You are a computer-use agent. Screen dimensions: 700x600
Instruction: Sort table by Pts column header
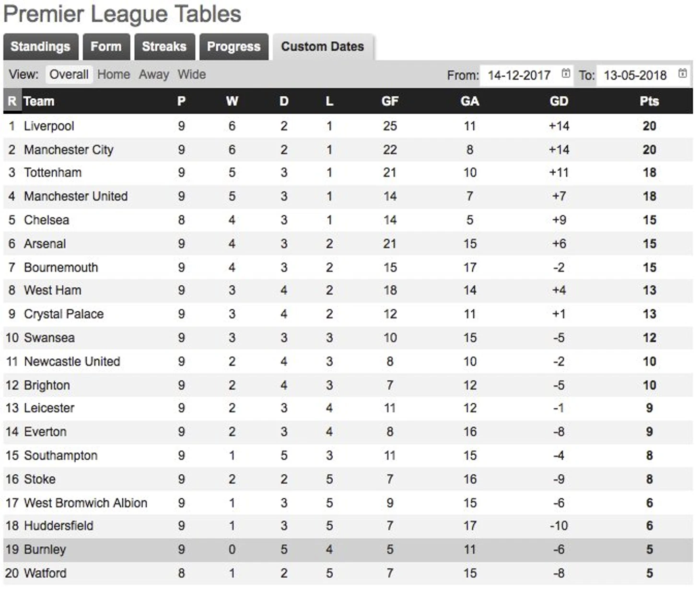[x=649, y=101]
